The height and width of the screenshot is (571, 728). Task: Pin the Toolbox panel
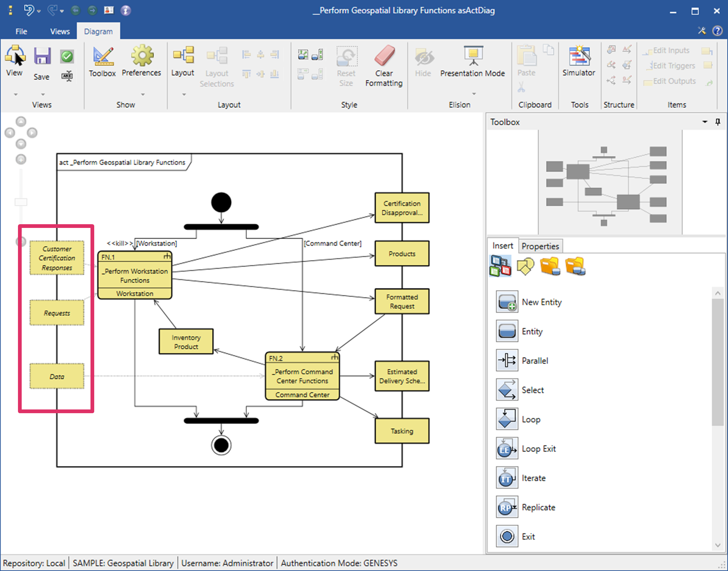click(717, 122)
